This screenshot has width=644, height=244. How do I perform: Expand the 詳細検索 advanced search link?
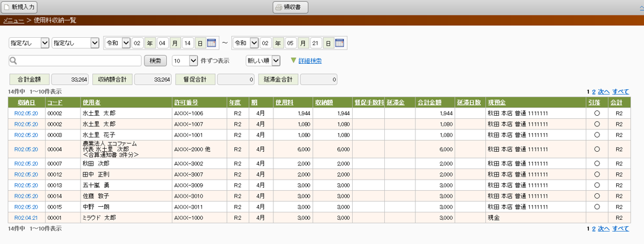310,61
